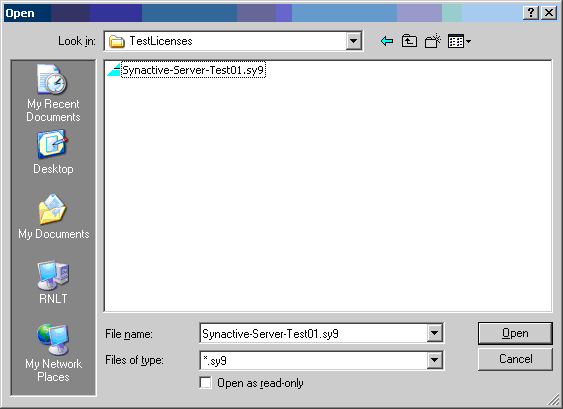563x409 pixels.
Task: Click the question mark help button
Action: (x=531, y=13)
